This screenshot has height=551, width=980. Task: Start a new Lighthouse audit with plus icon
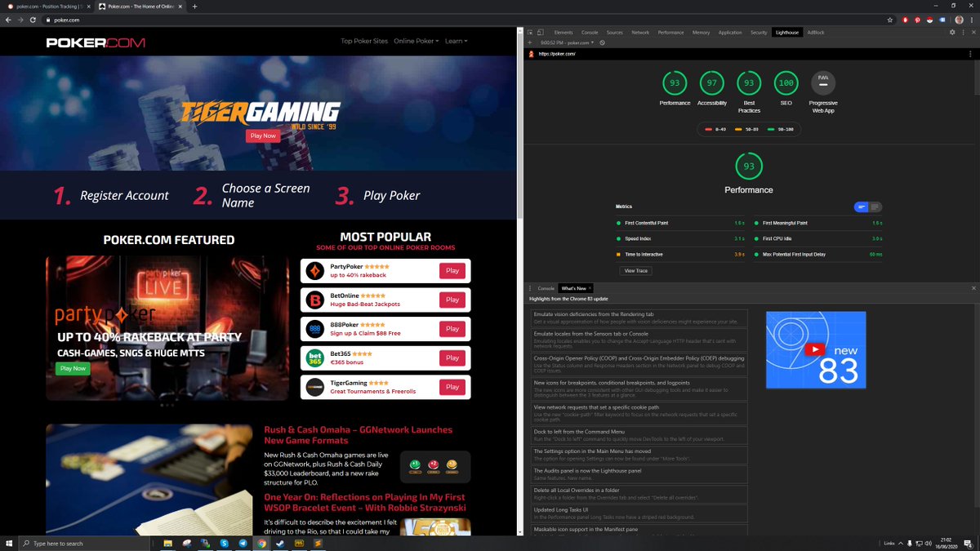pos(530,42)
